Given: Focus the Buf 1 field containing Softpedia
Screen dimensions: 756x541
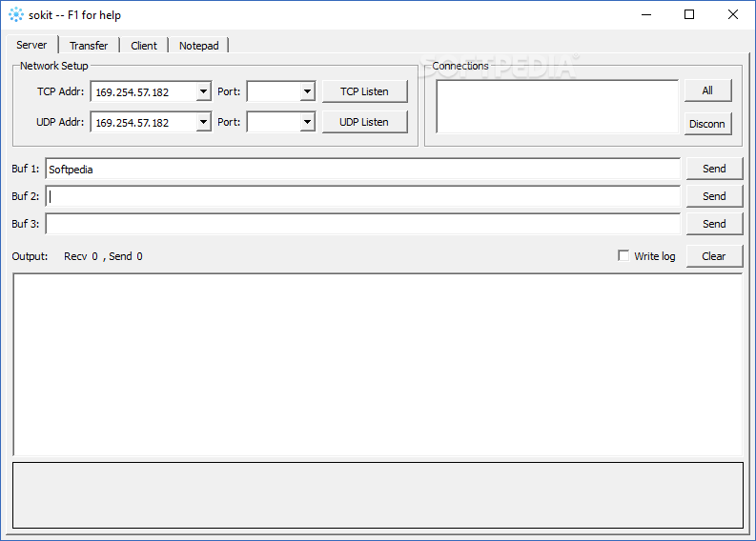Looking at the screenshot, I should pyautogui.click(x=362, y=170).
